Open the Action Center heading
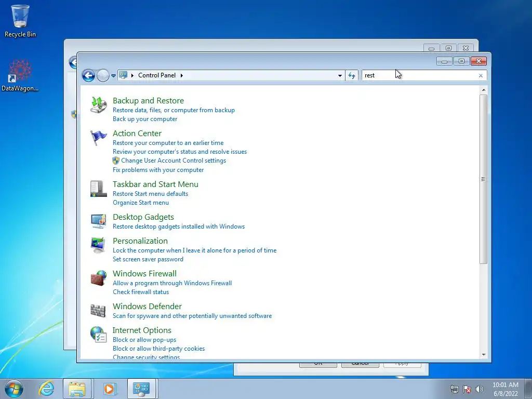 (137, 134)
